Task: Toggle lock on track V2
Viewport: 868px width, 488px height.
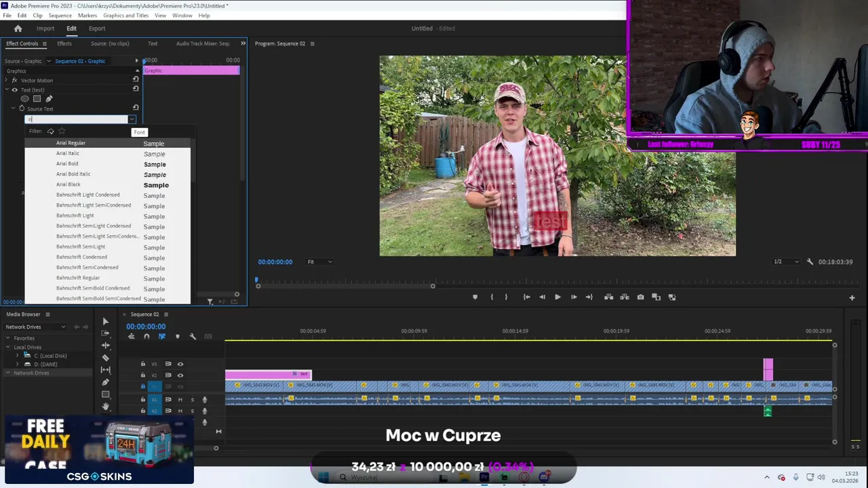Action: [142, 375]
